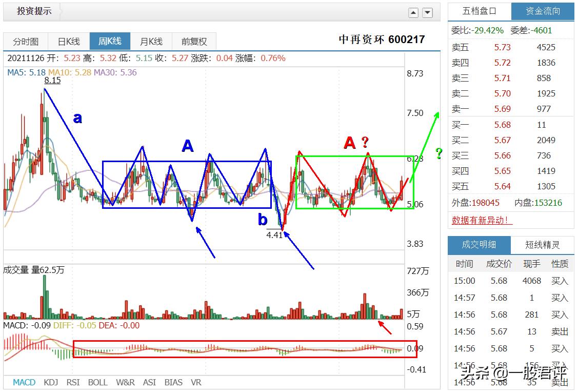Click the 卖一 price 5.69

tap(503, 109)
